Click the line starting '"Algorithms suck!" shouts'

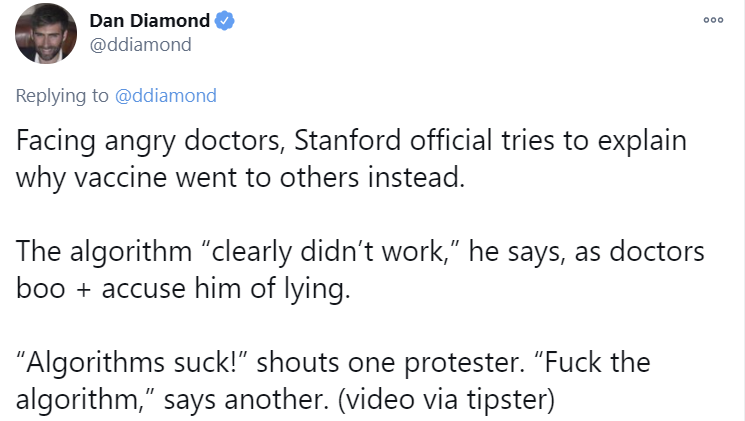(333, 363)
